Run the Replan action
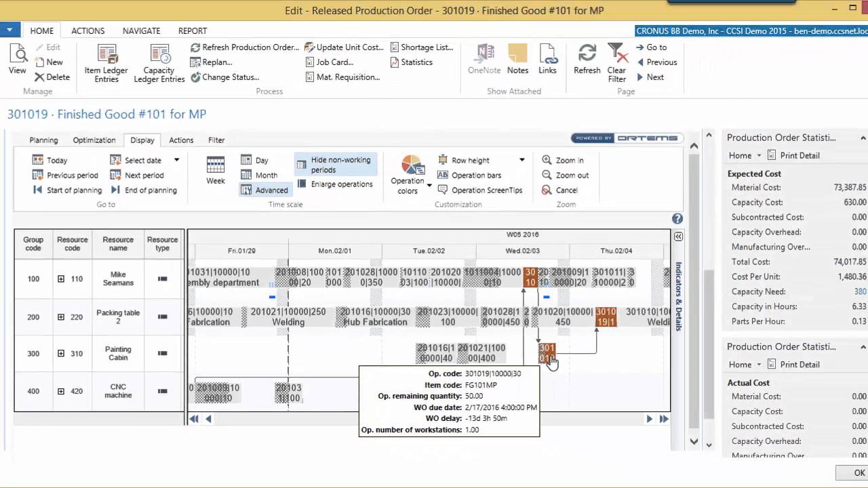 pyautogui.click(x=212, y=62)
